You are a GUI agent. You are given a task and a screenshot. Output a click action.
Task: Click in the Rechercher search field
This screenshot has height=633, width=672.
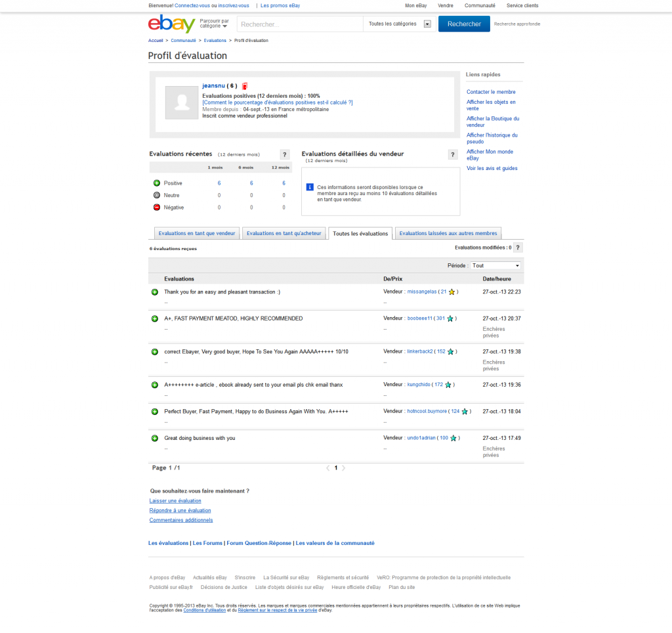(300, 24)
